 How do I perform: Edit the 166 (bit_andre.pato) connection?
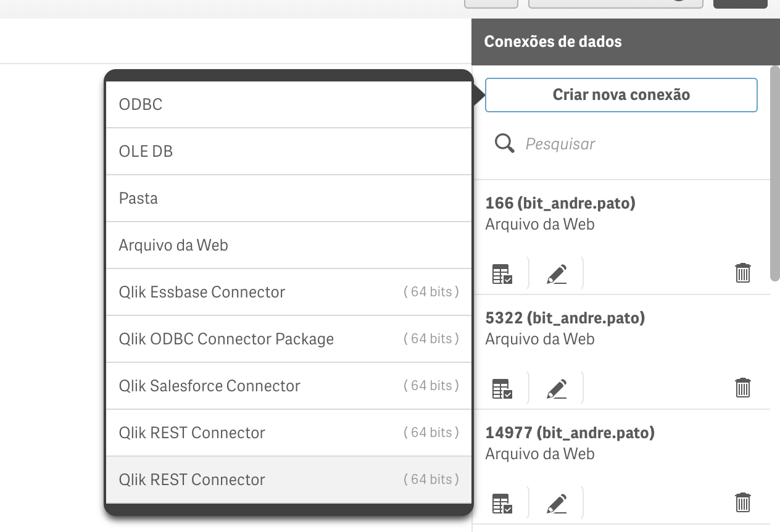[x=557, y=273]
